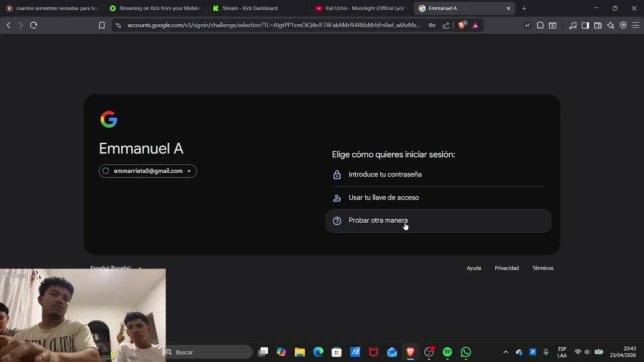The image size is (644, 362).
Task: Click the address bar URL
Action: 274,25
